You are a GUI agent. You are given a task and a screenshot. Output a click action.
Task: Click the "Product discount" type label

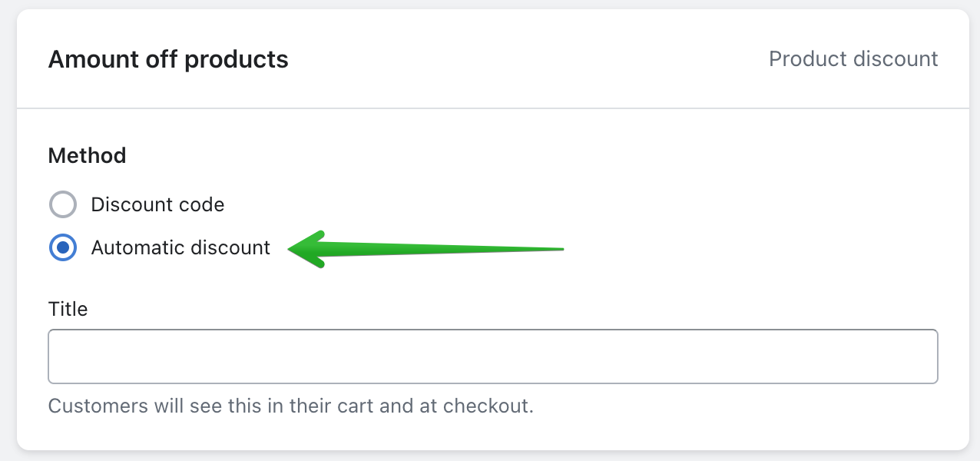(x=853, y=59)
